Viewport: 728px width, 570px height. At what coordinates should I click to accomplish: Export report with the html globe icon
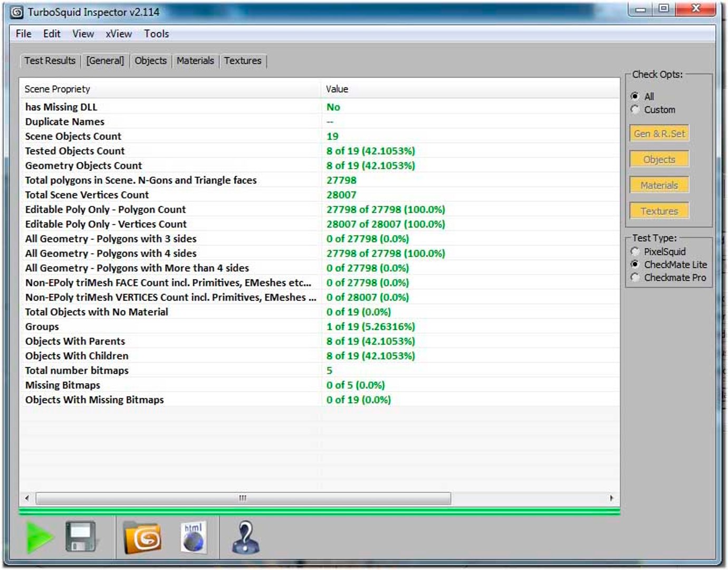[193, 537]
